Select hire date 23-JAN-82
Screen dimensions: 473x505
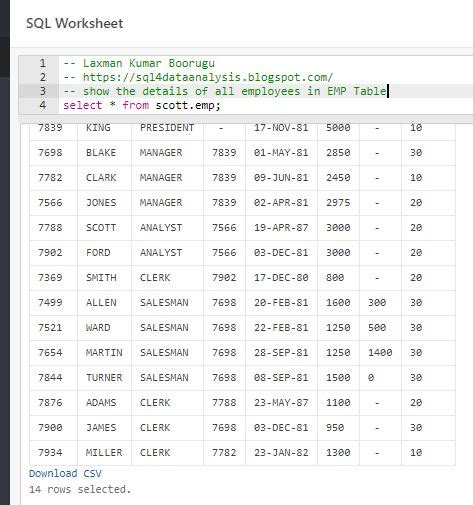pyautogui.click(x=281, y=453)
